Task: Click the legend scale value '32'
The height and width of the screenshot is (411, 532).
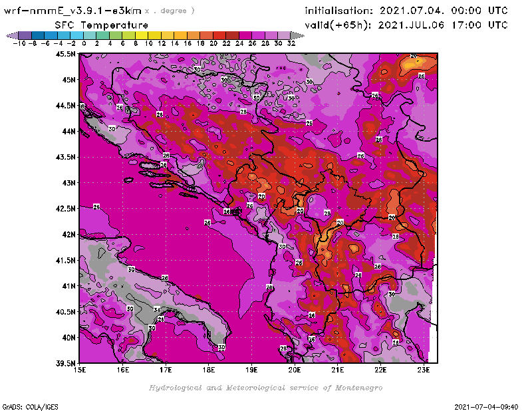Action: tap(291, 43)
